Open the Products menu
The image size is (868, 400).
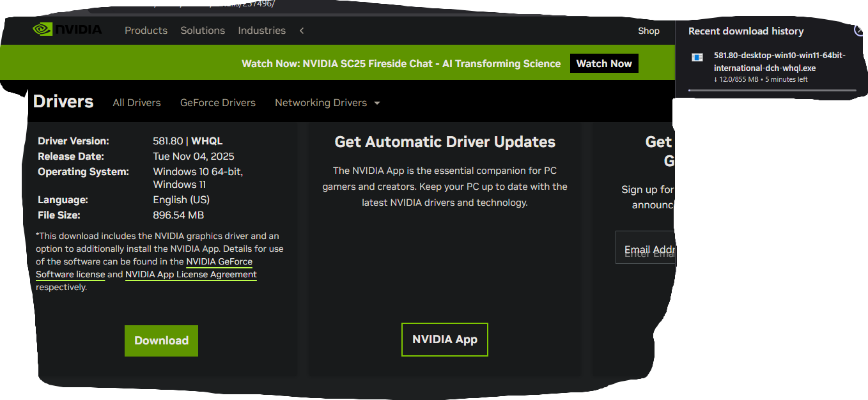pos(146,30)
